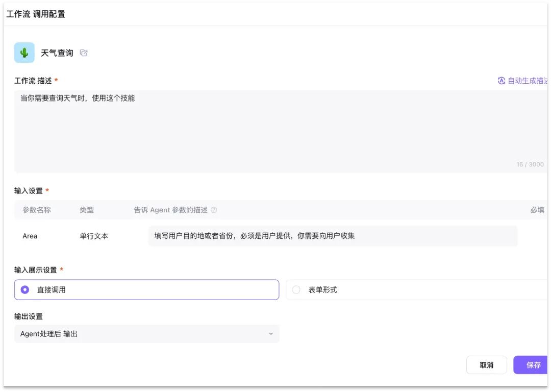Click the help icon beside Agent参数的描述
The height and width of the screenshot is (392, 551).
pyautogui.click(x=214, y=210)
